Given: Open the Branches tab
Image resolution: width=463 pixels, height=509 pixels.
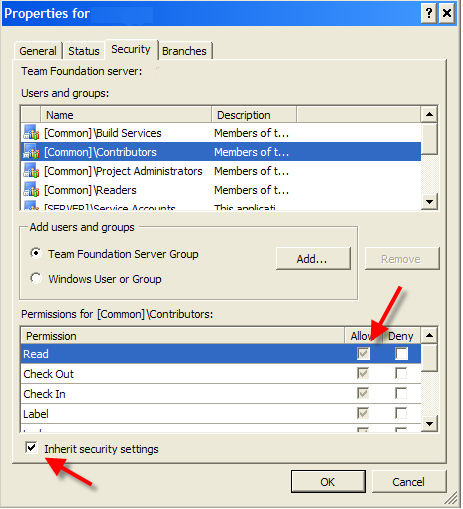Looking at the screenshot, I should click(x=184, y=51).
